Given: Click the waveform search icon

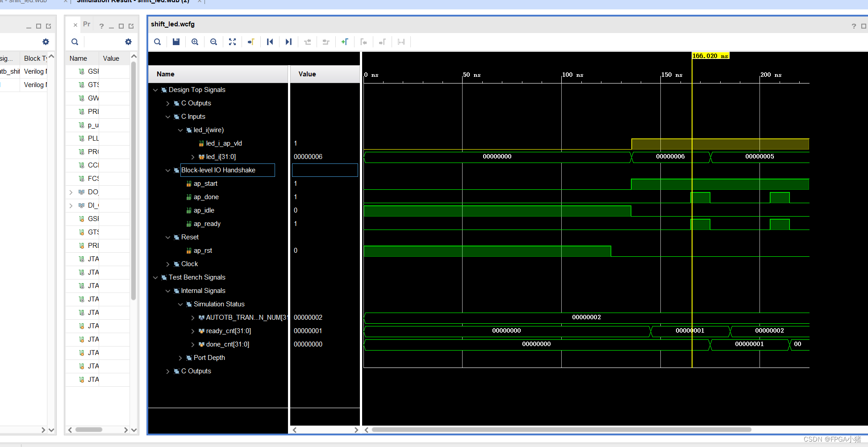Looking at the screenshot, I should coord(157,42).
